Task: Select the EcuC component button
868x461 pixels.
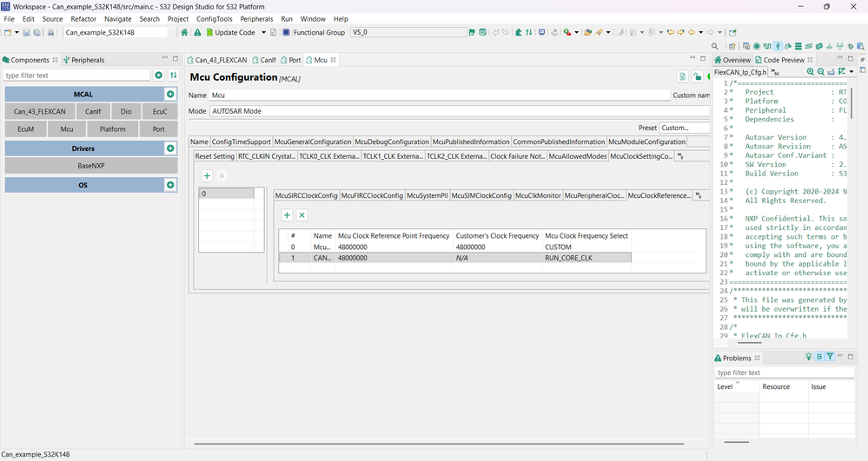Action: click(160, 111)
